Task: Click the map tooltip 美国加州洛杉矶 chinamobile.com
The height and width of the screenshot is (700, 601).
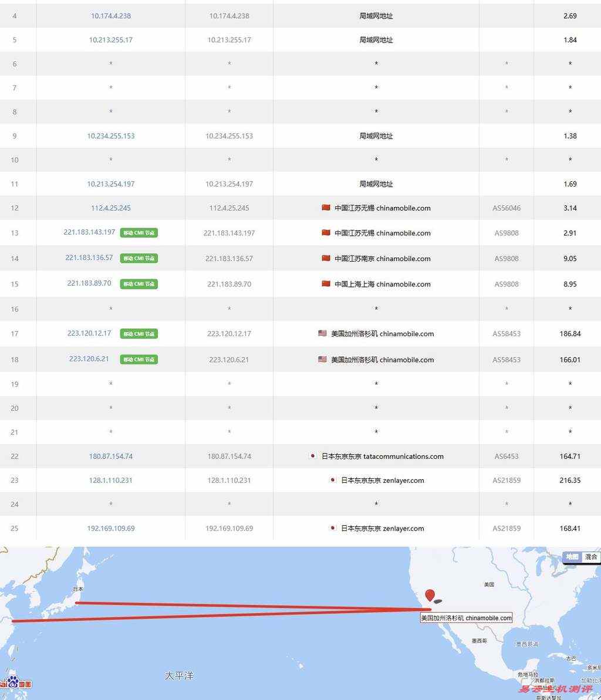Action: [466, 618]
